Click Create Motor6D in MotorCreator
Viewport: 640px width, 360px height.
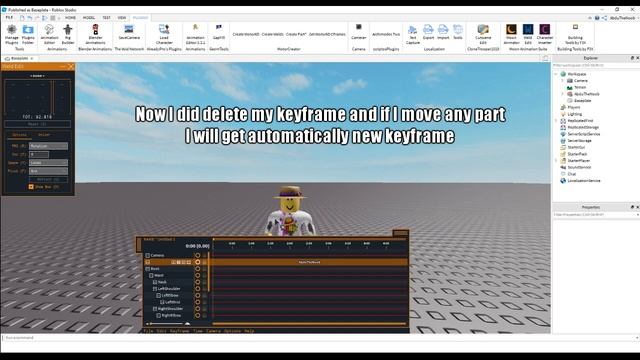246,34
